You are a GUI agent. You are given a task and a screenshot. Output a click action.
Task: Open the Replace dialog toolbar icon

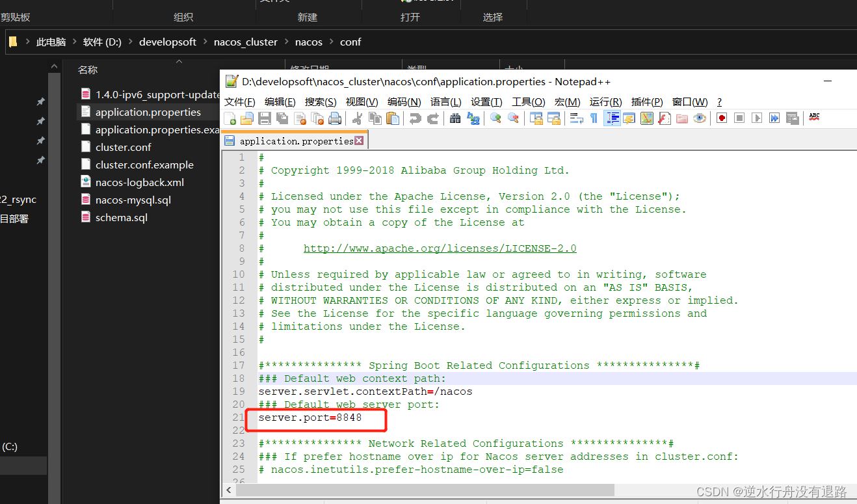point(473,118)
